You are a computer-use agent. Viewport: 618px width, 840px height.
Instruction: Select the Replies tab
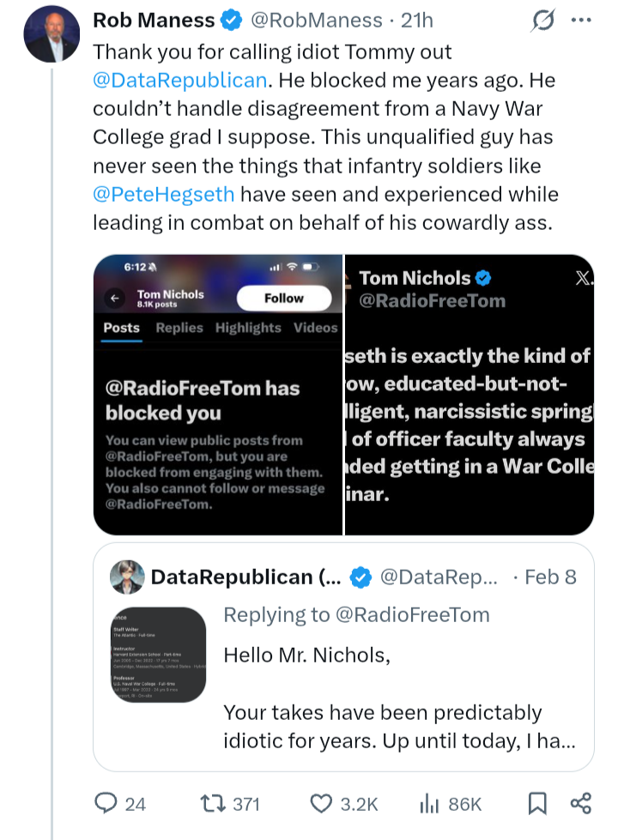pos(179,328)
